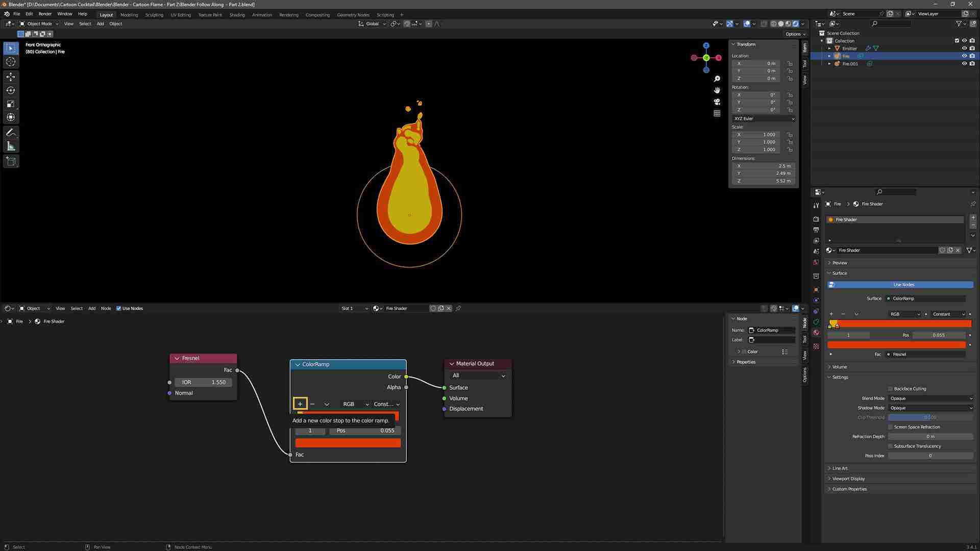Click the Cursor tool icon
The width and height of the screenshot is (980, 551).
coord(11,62)
